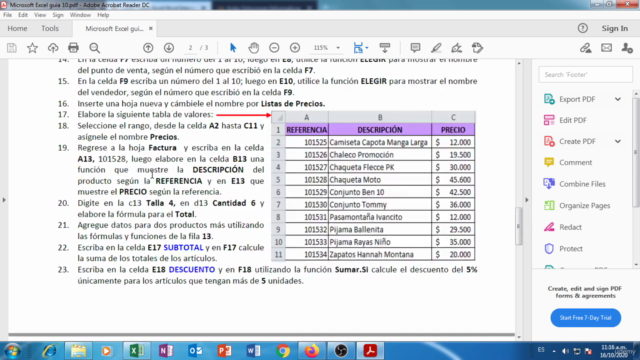640x360 pixels.
Task: Open the Sign menu
Action: coord(58,15)
